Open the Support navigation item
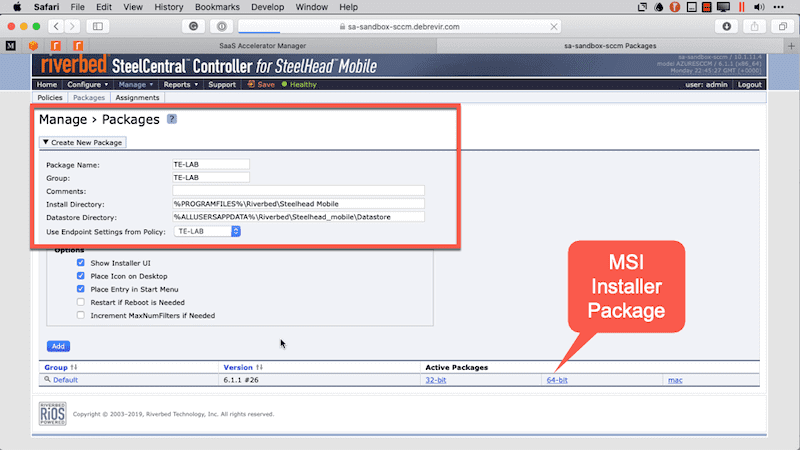 [x=222, y=85]
